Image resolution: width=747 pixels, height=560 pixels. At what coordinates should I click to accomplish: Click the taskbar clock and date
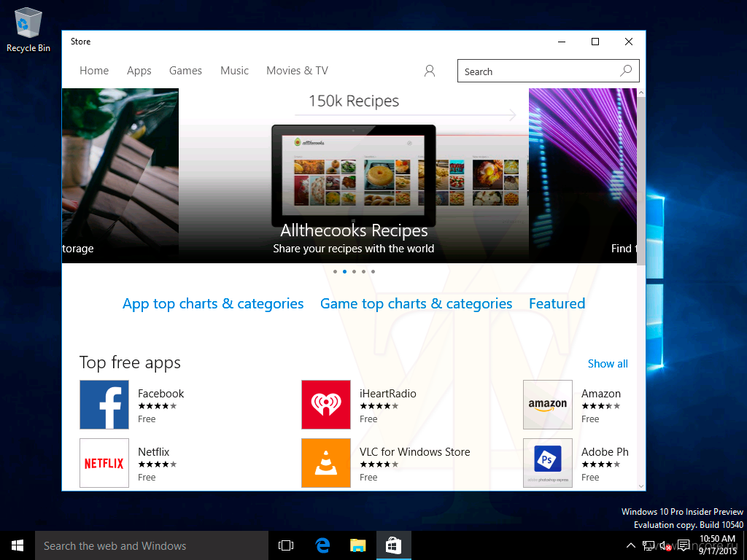718,545
